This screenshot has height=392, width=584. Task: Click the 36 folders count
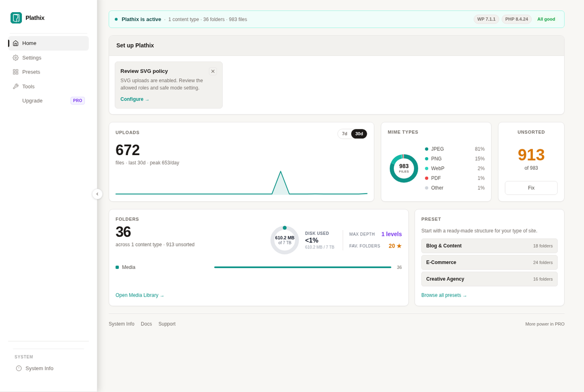[123, 232]
